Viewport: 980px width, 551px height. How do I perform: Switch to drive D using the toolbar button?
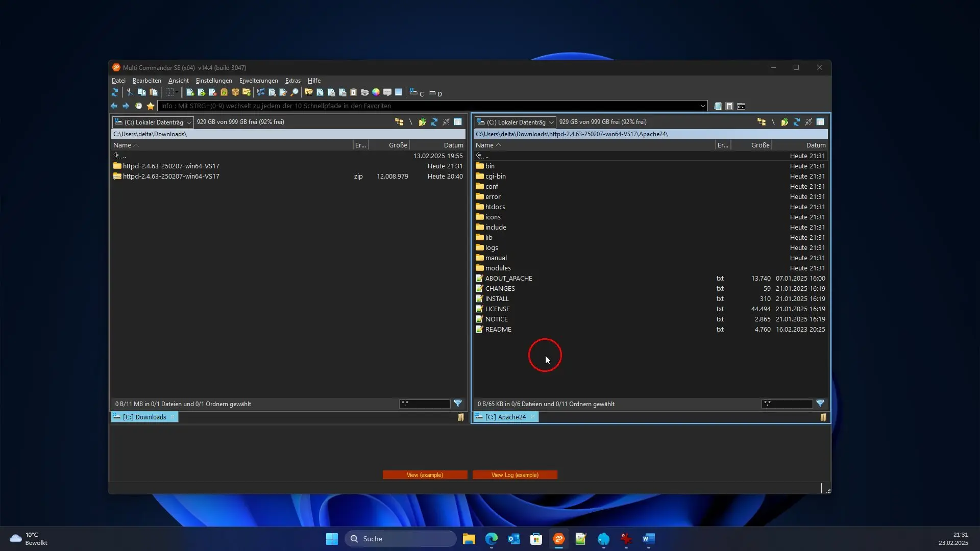(435, 93)
